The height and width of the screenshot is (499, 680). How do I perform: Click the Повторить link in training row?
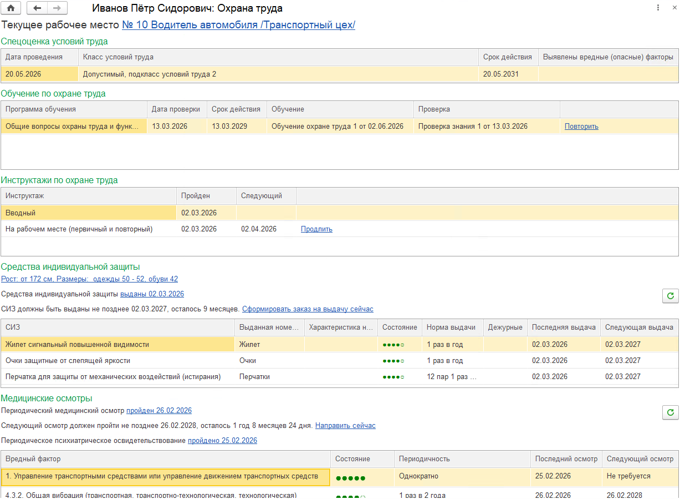click(x=581, y=127)
